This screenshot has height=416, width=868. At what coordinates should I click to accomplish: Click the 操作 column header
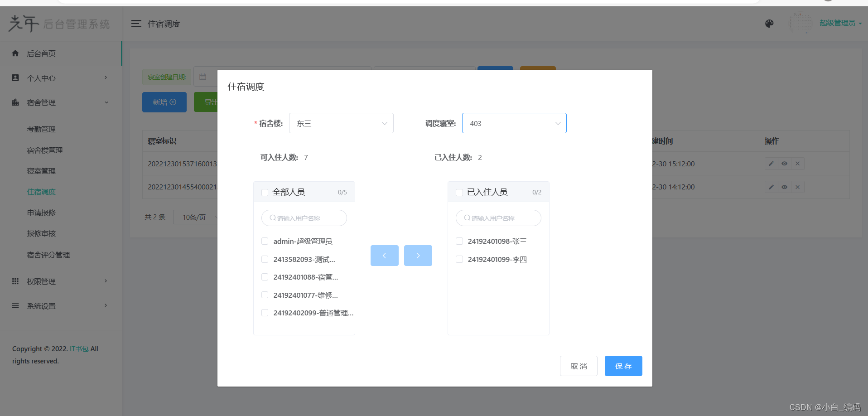click(x=772, y=141)
